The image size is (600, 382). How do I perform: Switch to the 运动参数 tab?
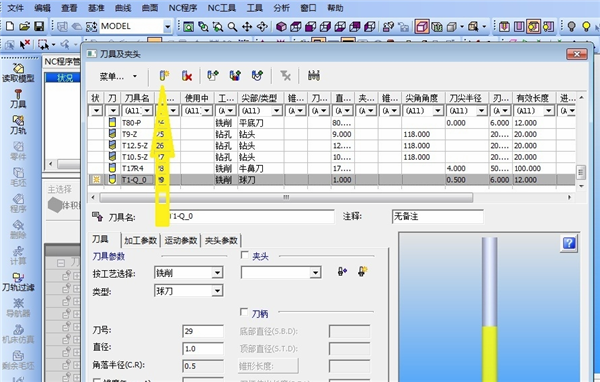pos(181,240)
